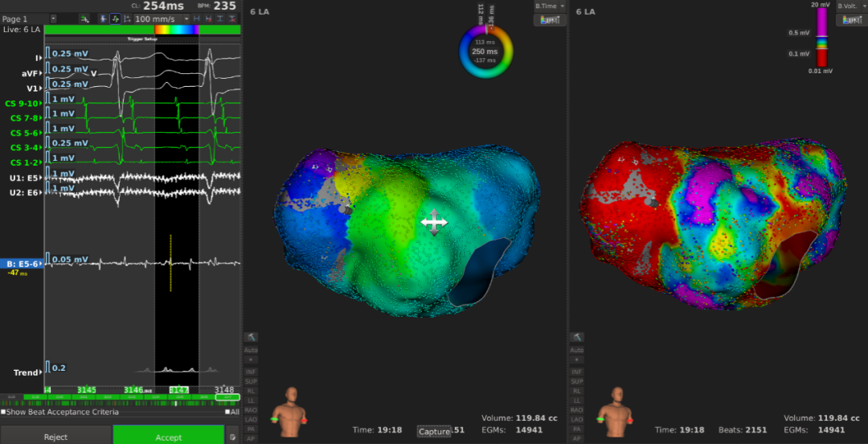Toggle the waveform display icon in the EGM toolbar
Screen dimensions: 868x444
pos(115,18)
